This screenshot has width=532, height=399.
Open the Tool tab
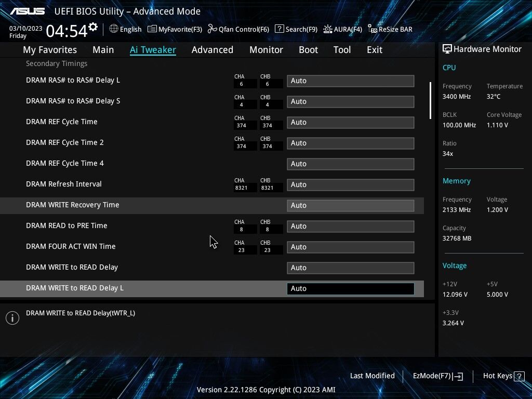(x=342, y=50)
